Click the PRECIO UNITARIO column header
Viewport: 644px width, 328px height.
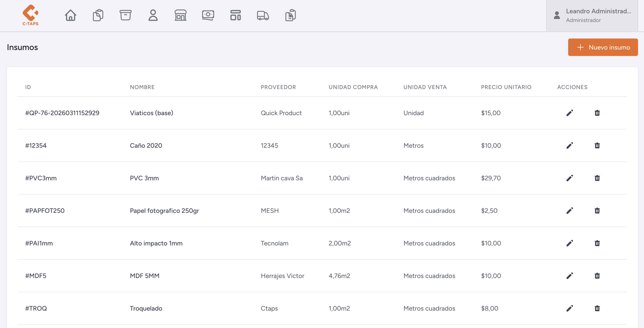[506, 87]
